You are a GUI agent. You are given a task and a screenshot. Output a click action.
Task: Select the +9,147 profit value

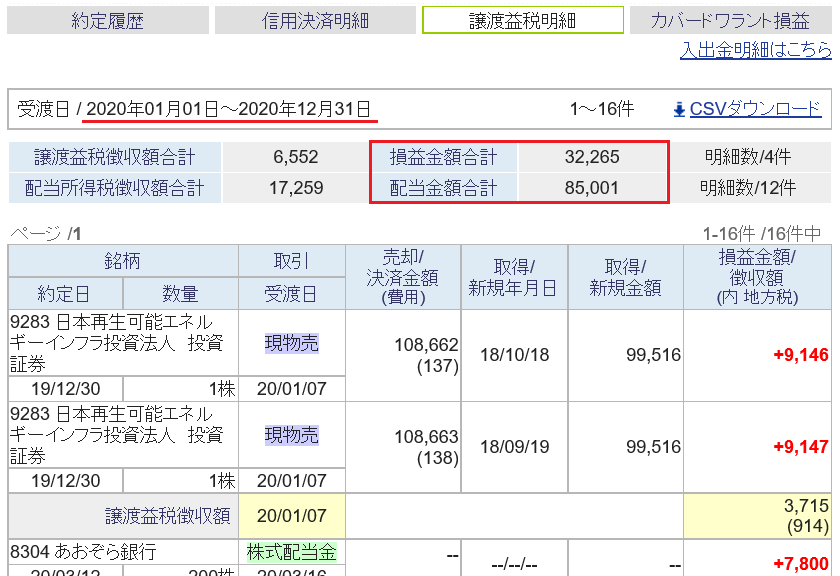[801, 447]
